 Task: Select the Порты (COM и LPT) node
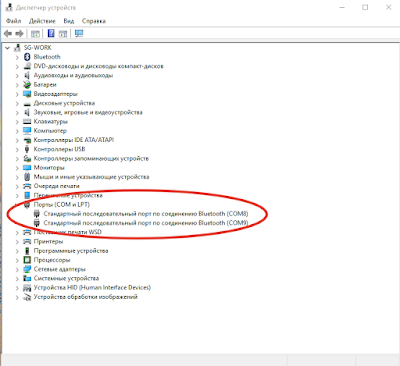(62, 205)
